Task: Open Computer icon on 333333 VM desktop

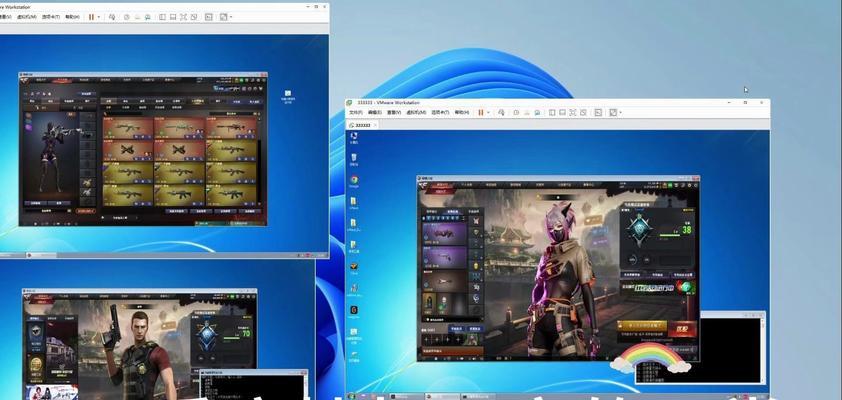Action: (354, 137)
